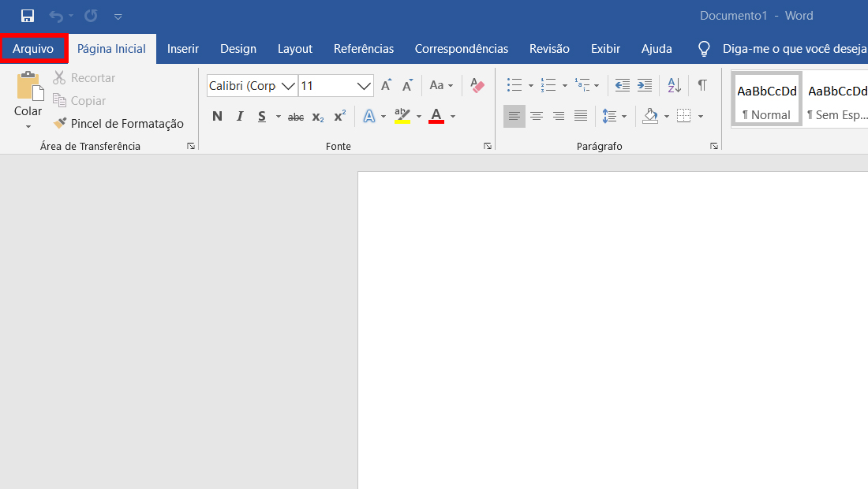Click the subscript x₂ icon
This screenshot has width=868, height=489.
pyautogui.click(x=318, y=117)
